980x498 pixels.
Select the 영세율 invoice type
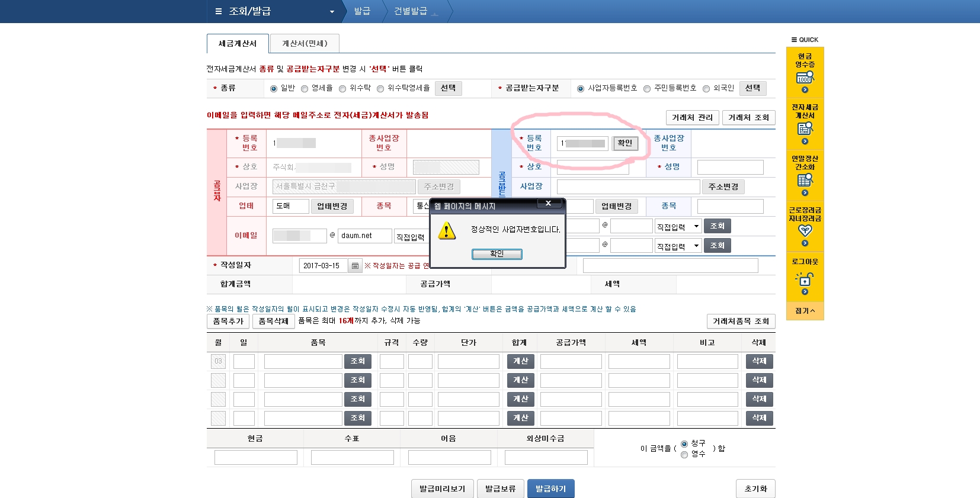(x=305, y=89)
